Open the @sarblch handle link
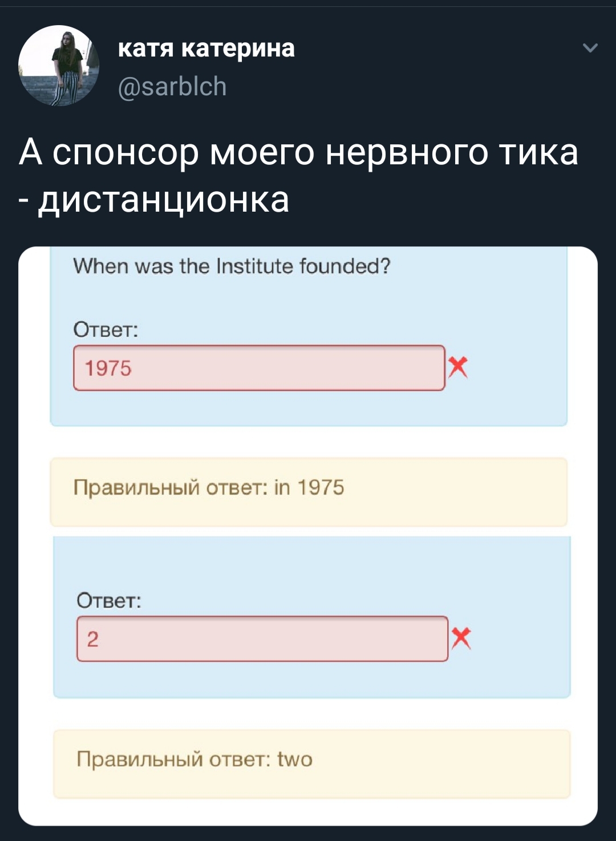The image size is (616, 841). point(172,87)
